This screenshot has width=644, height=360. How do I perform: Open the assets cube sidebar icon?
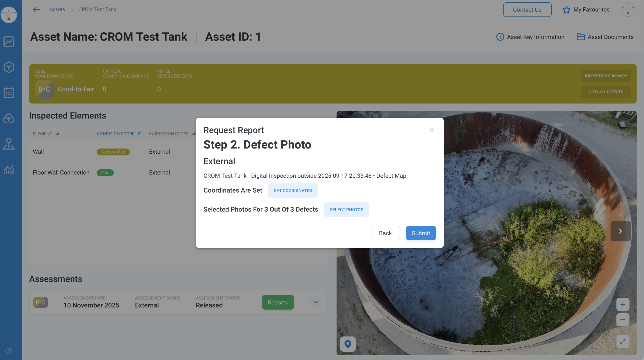[x=9, y=67]
